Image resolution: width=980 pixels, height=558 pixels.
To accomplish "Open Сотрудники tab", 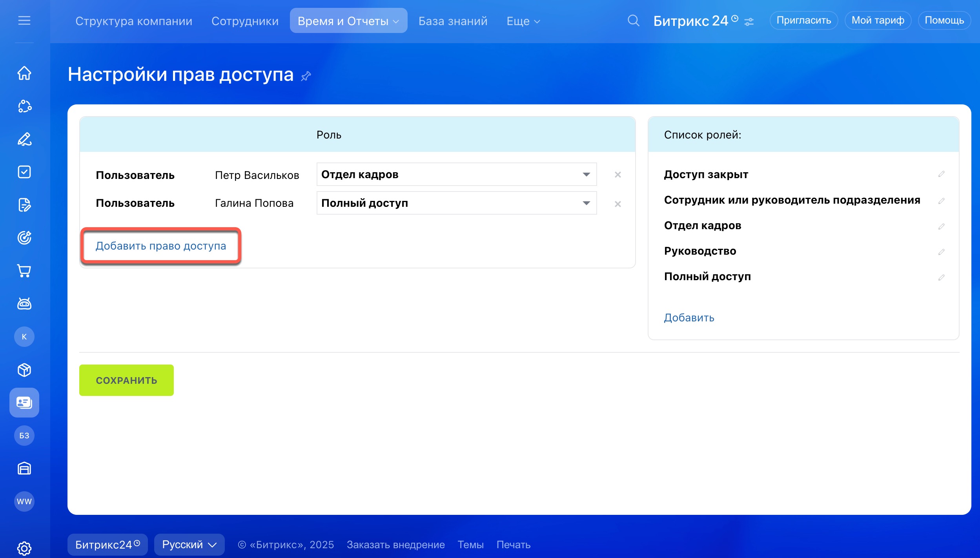I will tap(245, 21).
